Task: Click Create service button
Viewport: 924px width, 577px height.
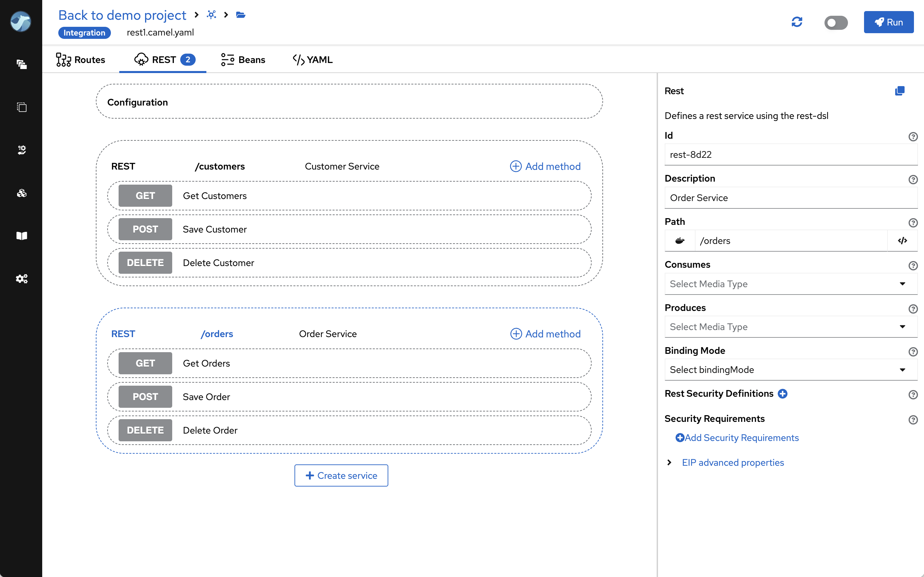Action: click(341, 475)
